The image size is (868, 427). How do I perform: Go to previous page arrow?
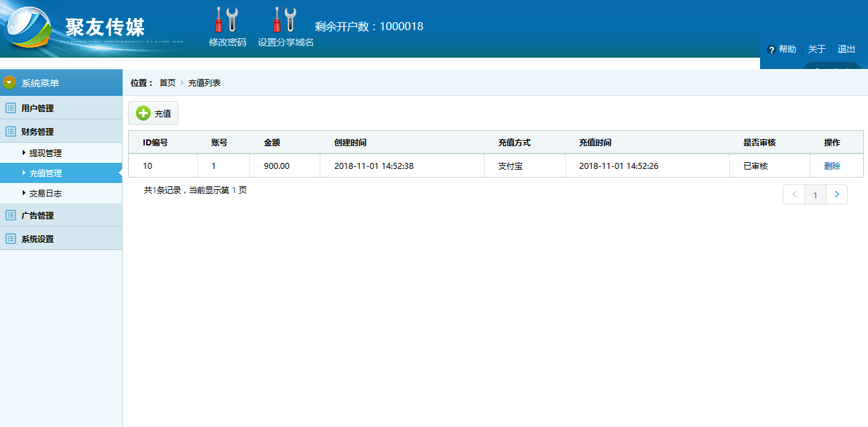pos(794,194)
